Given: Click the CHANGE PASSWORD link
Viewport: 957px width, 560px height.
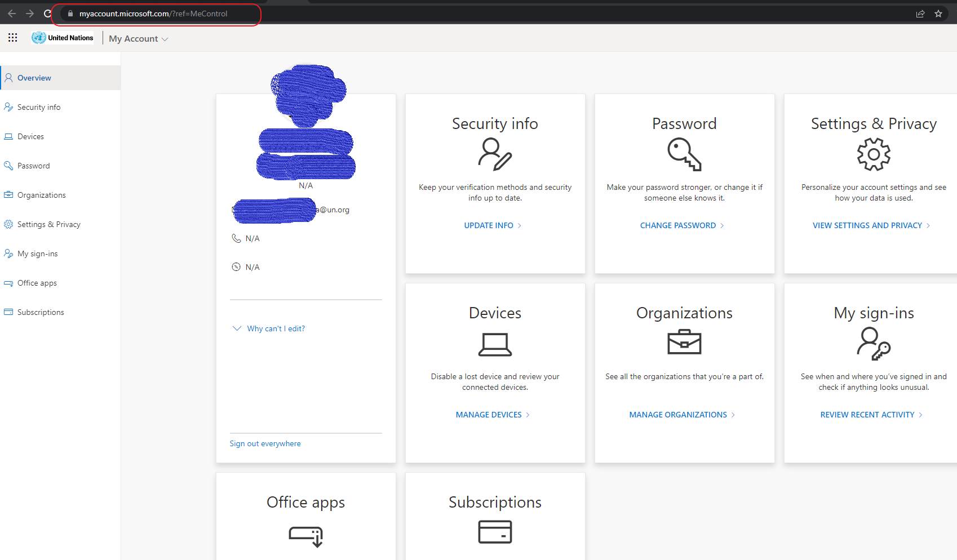Looking at the screenshot, I should pos(683,225).
